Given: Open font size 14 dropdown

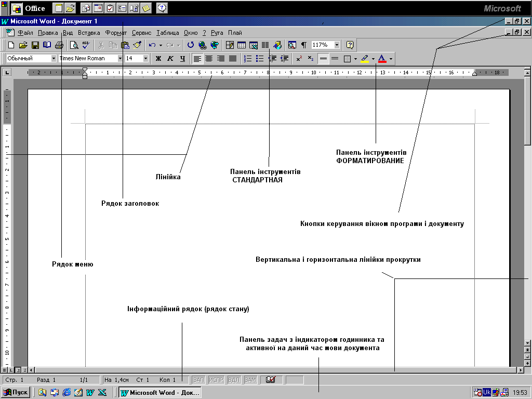Looking at the screenshot, I should (x=145, y=58).
